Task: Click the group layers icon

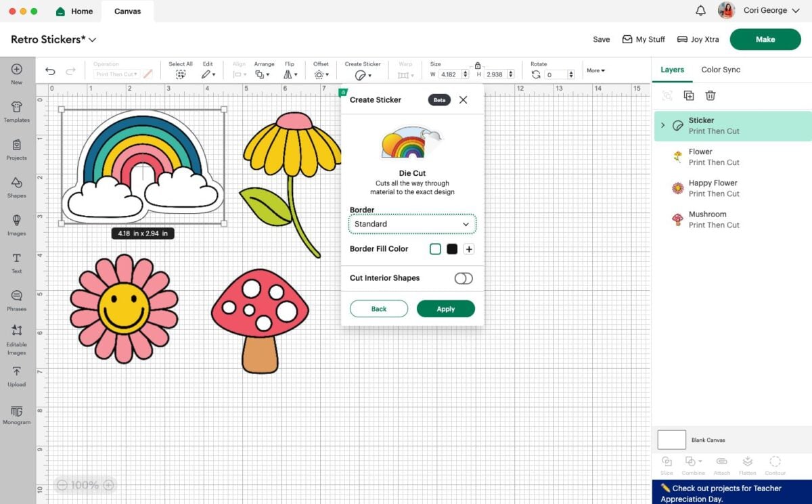Action: click(x=667, y=96)
